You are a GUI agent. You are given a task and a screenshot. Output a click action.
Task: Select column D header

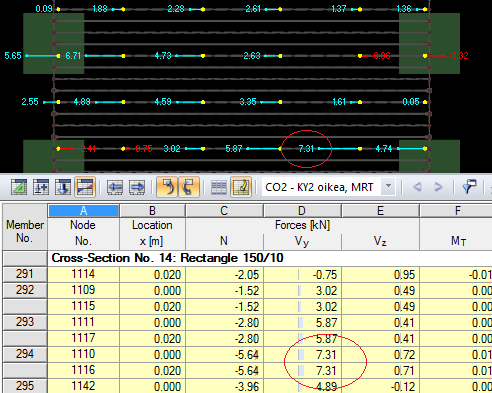pos(302,211)
